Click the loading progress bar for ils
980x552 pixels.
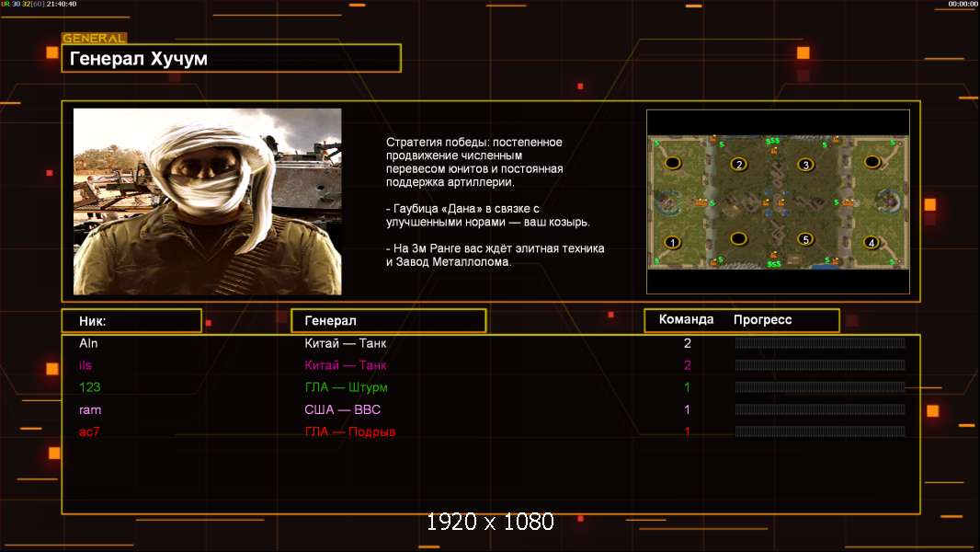(820, 364)
